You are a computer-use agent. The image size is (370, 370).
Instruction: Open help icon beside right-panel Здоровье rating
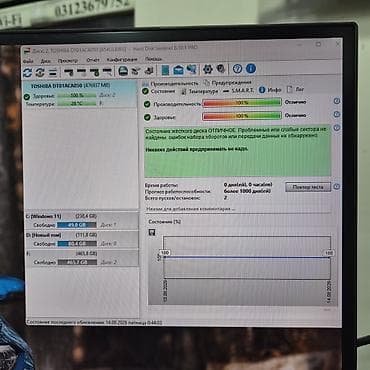[x=337, y=114]
